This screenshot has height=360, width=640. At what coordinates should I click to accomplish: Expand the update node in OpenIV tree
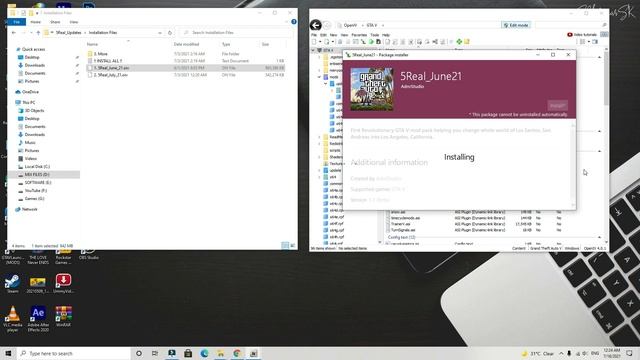[x=320, y=170]
